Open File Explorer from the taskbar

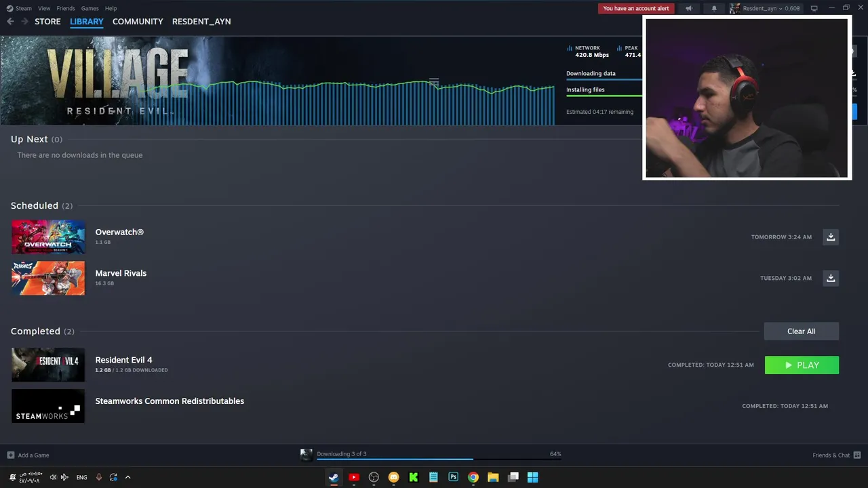(493, 477)
